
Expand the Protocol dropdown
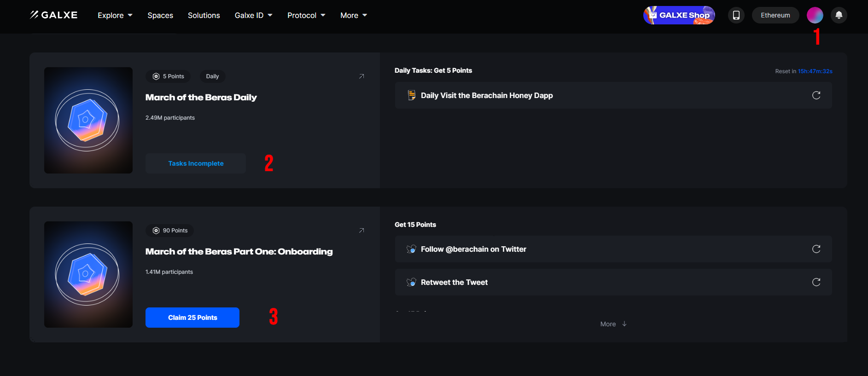click(x=306, y=15)
